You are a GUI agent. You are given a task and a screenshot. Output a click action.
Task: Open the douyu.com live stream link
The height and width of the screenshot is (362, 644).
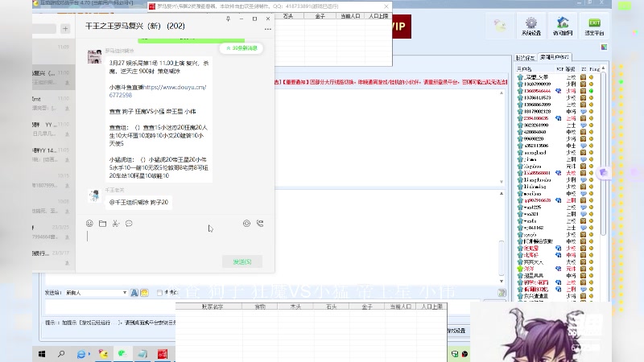coord(158,91)
